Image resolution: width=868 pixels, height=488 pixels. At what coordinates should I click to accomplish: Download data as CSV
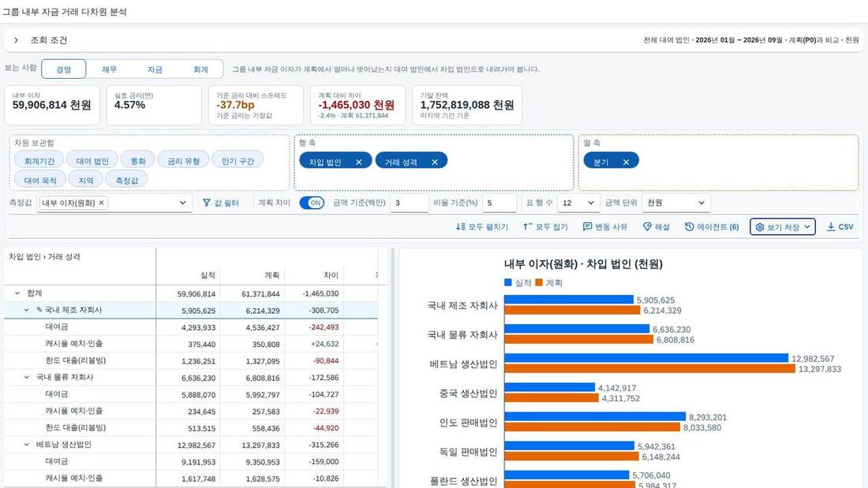tap(840, 227)
